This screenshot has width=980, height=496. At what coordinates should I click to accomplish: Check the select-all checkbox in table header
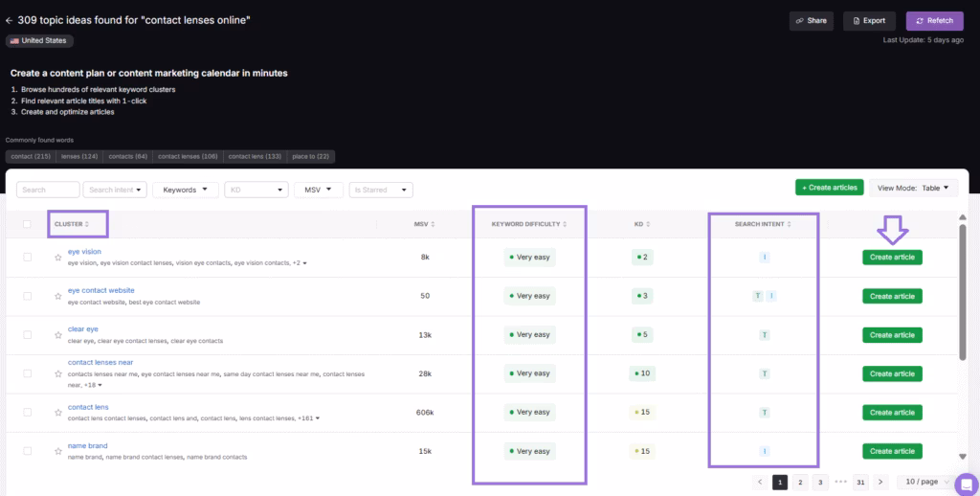pos(28,224)
